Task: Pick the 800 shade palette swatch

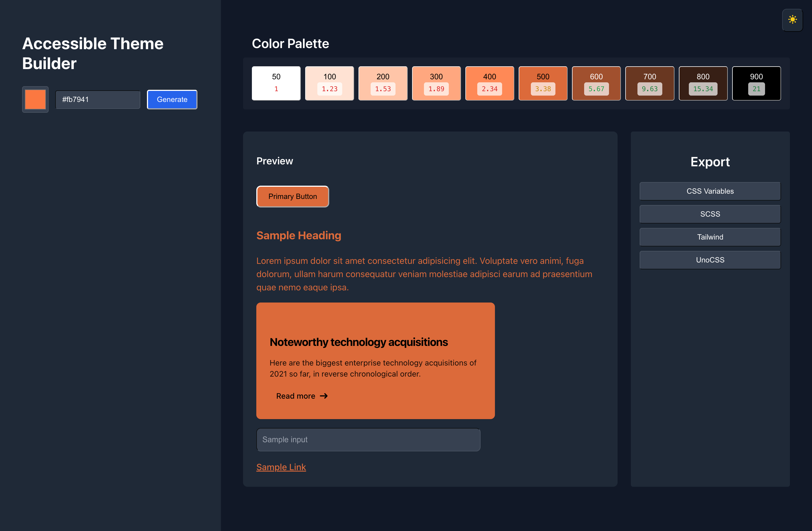Action: click(703, 83)
